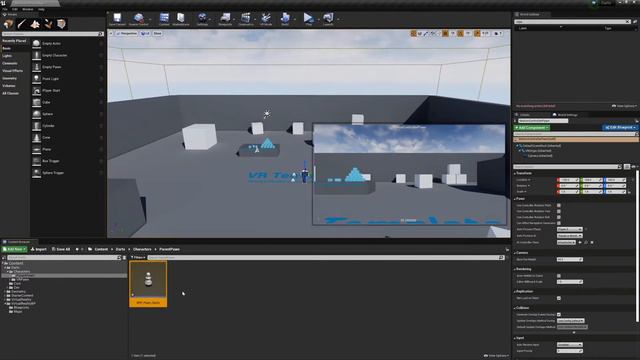Open the Edit Blueprint dropdown

620,128
